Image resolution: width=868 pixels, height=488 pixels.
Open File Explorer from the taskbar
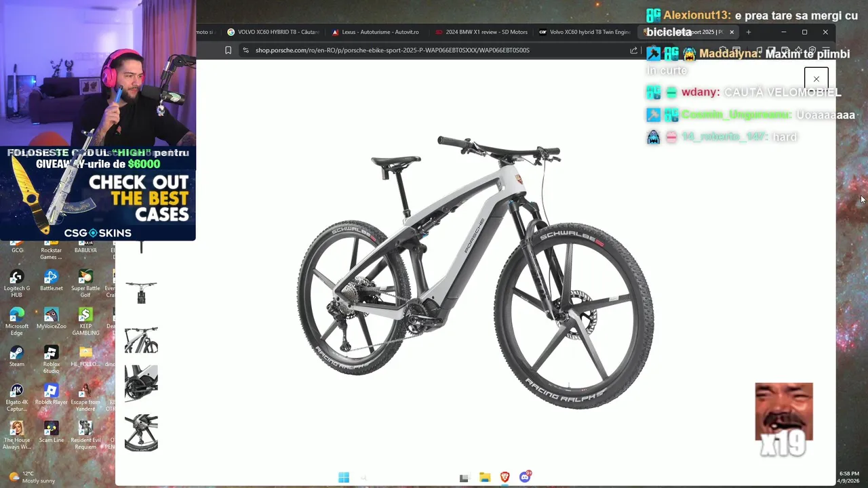point(484,478)
